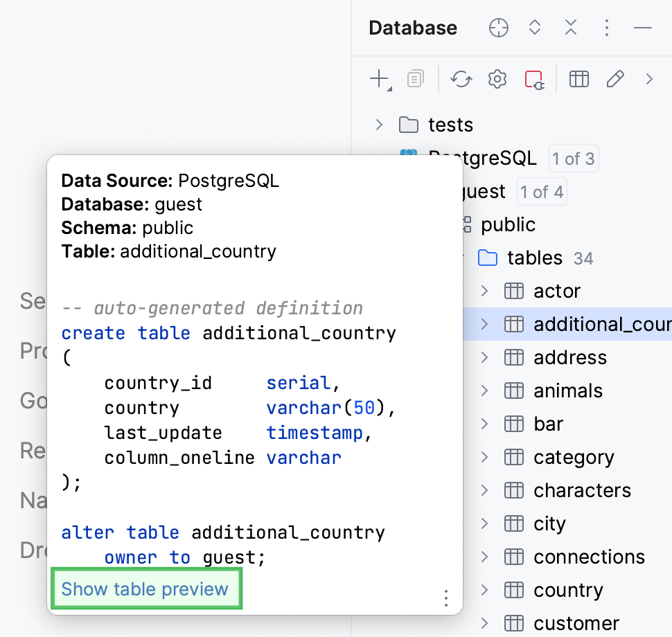Expand the actor table node
This screenshot has height=637, width=672.
pyautogui.click(x=485, y=291)
